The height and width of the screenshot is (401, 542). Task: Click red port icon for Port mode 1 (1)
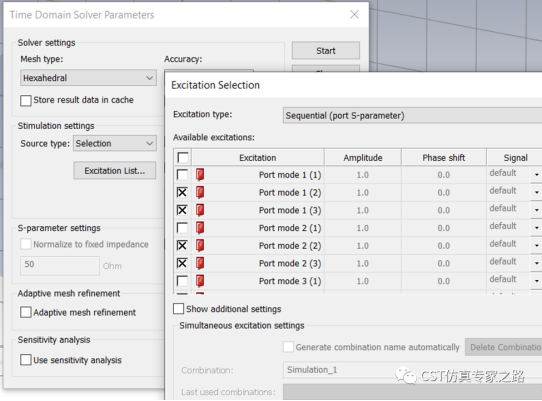pyautogui.click(x=200, y=175)
